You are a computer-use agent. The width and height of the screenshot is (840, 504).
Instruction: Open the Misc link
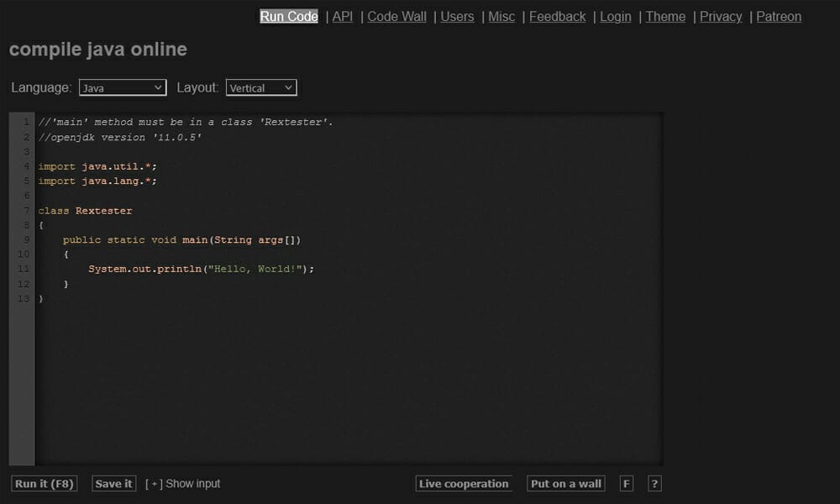[x=501, y=17]
